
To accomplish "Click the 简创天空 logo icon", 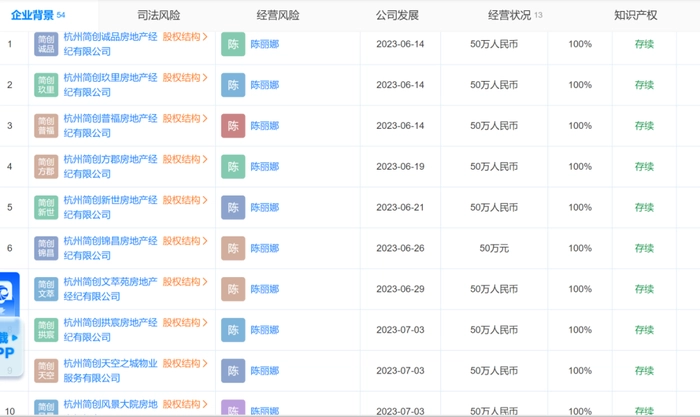I will 46,371.
